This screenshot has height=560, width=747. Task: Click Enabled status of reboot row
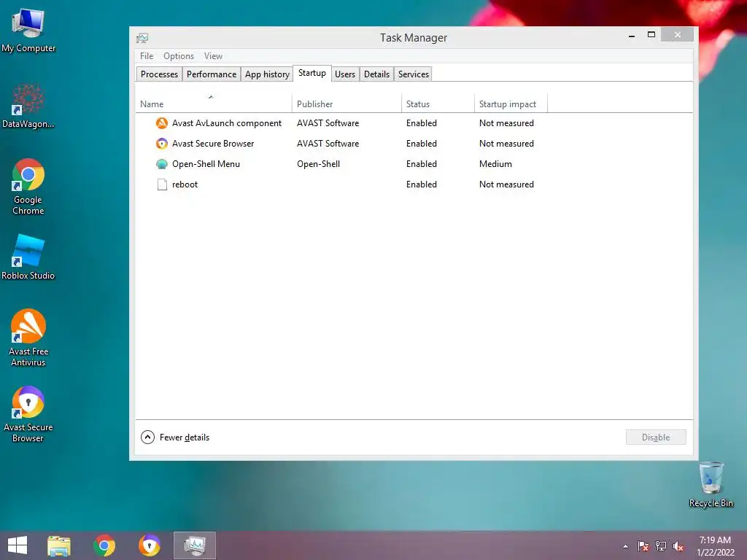(x=422, y=184)
